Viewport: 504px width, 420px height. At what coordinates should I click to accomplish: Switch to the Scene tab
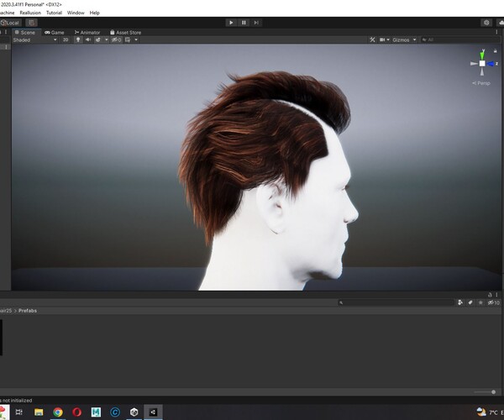point(25,33)
